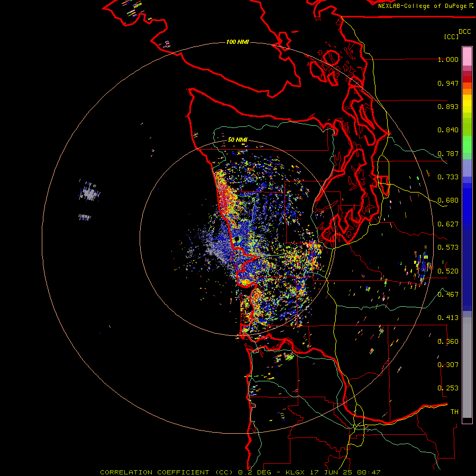Click the 0.253 scale value
This screenshot has height=476, width=476.
(448, 388)
